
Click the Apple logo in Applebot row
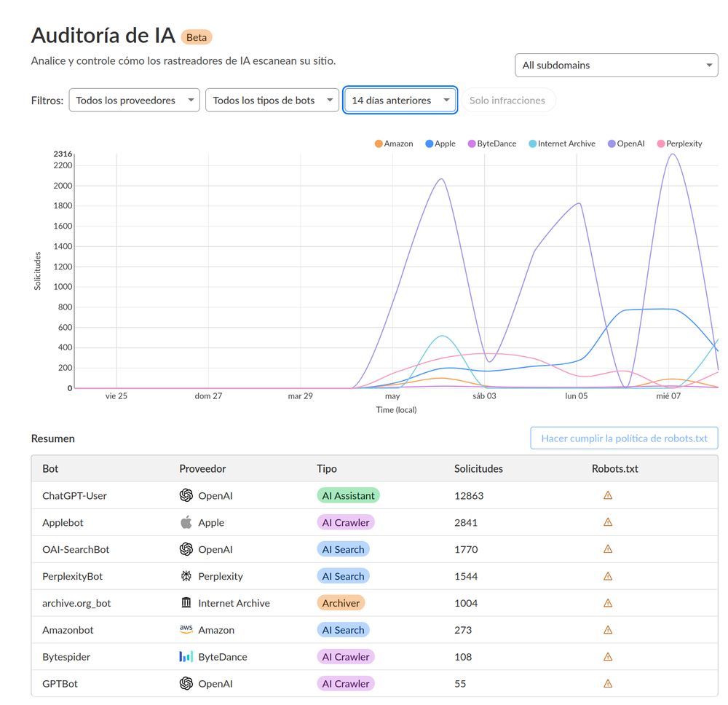click(x=186, y=522)
